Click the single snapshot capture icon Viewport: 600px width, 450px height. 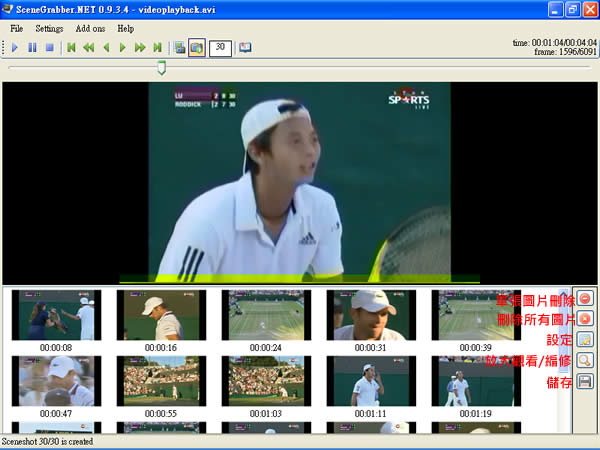(180, 47)
